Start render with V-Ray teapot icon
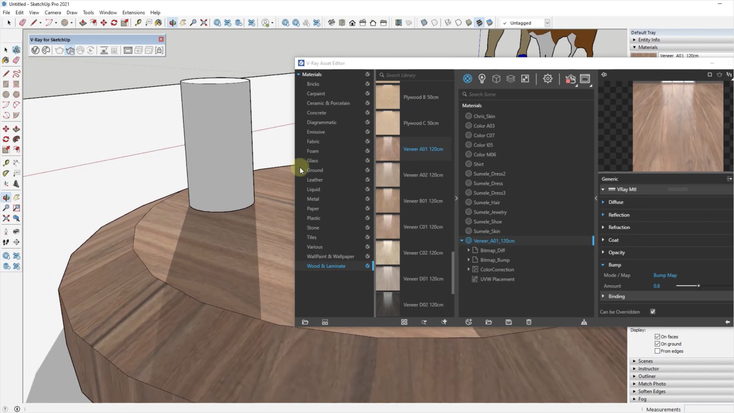 (x=59, y=50)
